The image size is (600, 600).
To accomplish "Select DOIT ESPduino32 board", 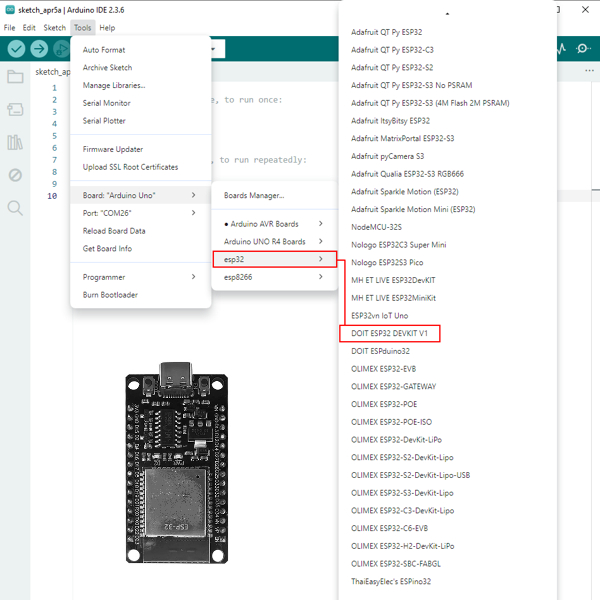I will [447, 351].
